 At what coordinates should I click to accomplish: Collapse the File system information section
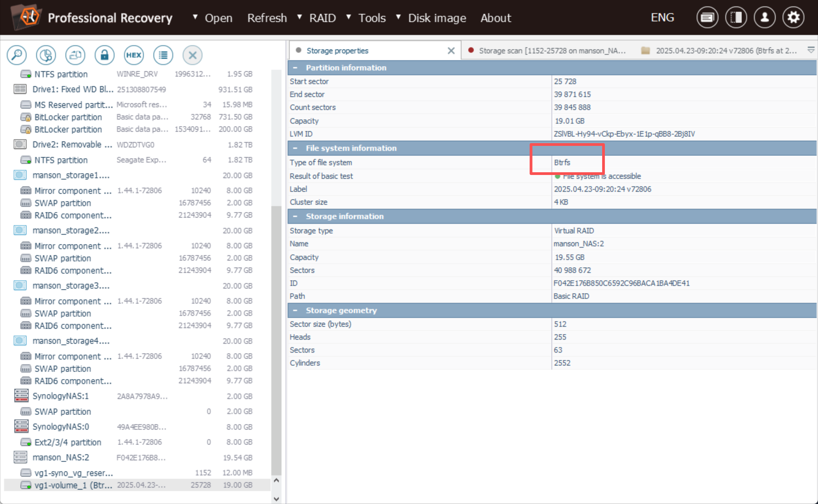coord(295,148)
